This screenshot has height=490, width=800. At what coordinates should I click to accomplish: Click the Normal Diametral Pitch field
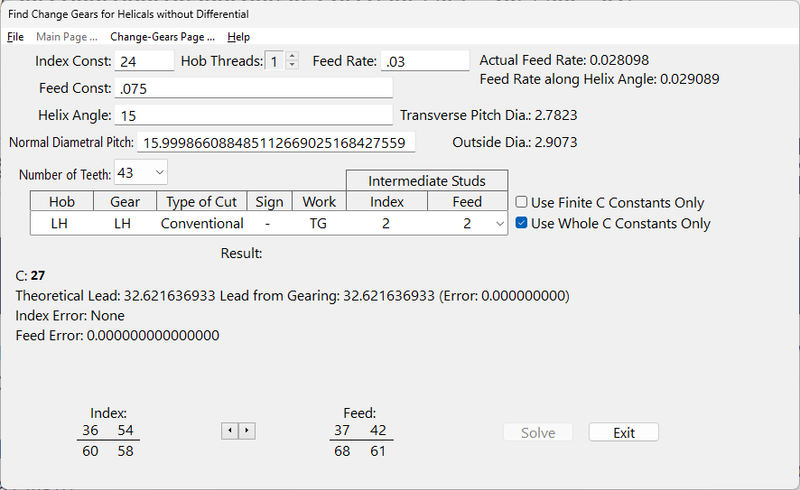[x=274, y=143]
